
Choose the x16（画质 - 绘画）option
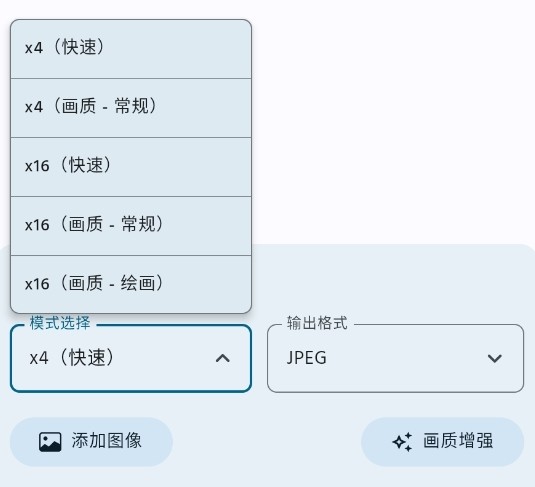tap(131, 284)
